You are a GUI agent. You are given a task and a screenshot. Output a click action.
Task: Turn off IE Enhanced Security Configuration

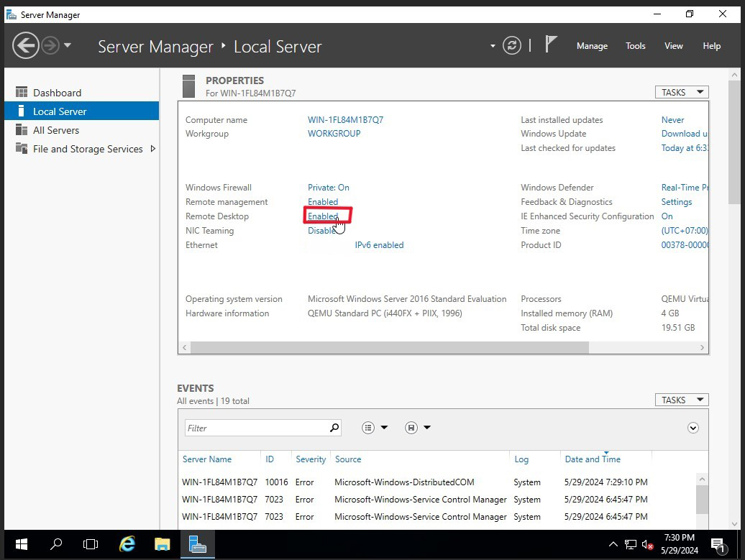pyautogui.click(x=667, y=216)
